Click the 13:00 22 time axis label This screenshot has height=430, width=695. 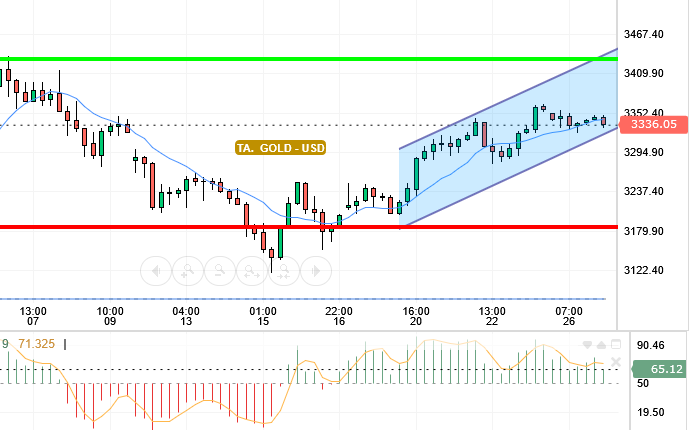coord(492,316)
